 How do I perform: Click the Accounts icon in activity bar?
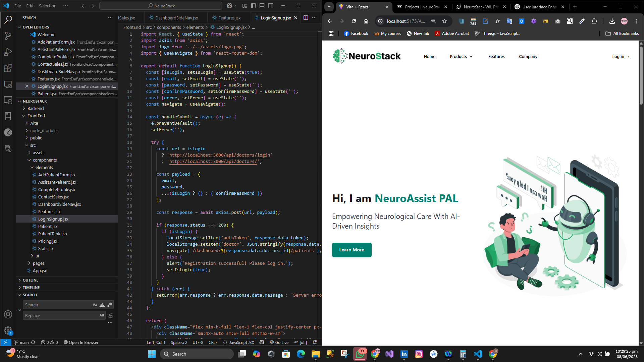pyautogui.click(x=8, y=314)
